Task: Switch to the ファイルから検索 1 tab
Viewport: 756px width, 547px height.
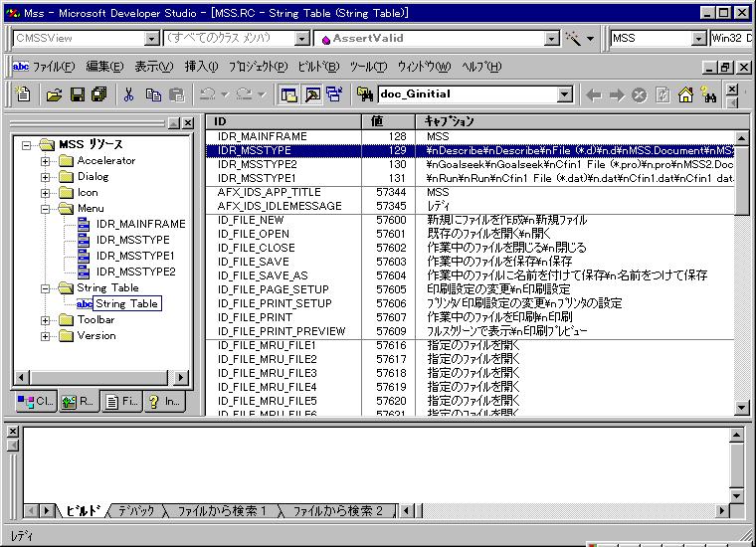Action: [222, 511]
